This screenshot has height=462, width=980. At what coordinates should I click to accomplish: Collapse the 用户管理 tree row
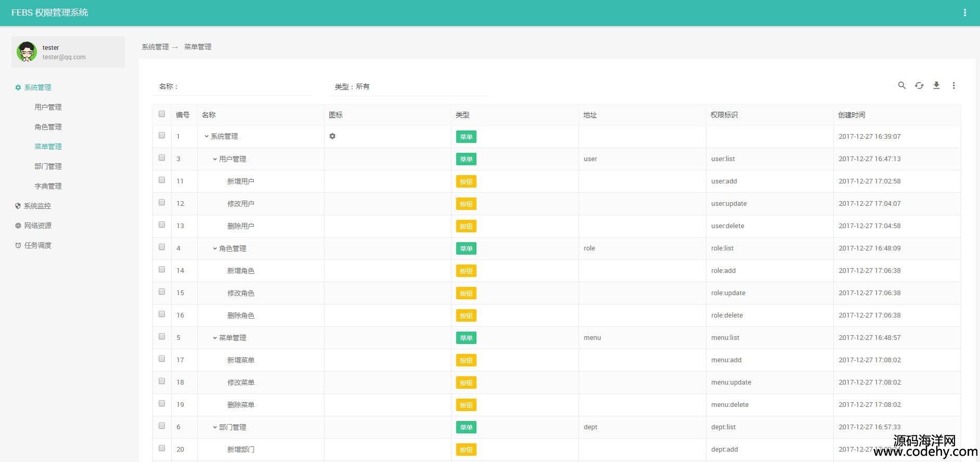pos(215,159)
